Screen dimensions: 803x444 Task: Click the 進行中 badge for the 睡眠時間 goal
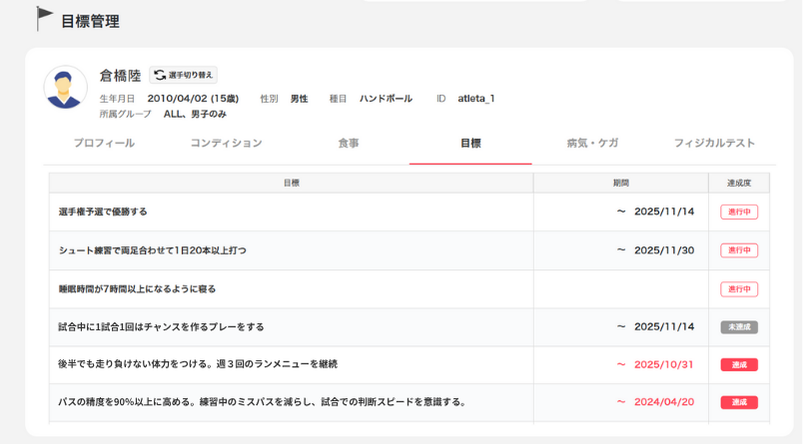click(739, 289)
